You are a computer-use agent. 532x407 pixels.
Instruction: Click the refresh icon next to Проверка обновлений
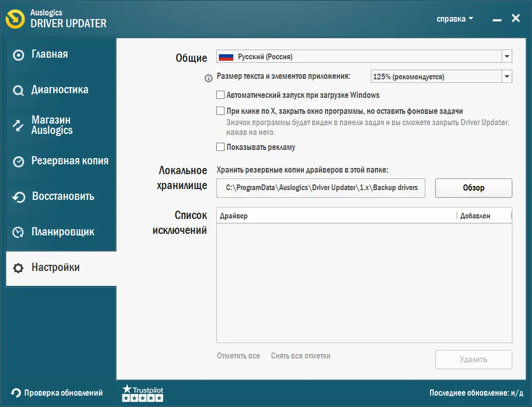pos(15,393)
